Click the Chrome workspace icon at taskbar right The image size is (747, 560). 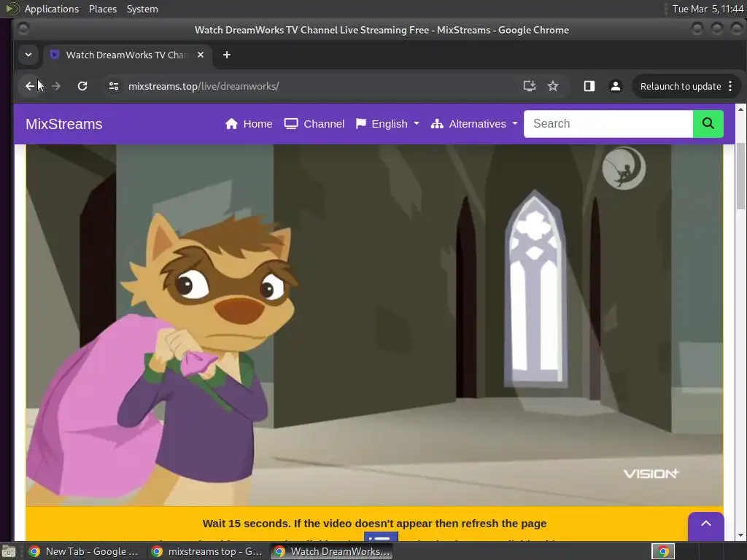[x=663, y=551]
